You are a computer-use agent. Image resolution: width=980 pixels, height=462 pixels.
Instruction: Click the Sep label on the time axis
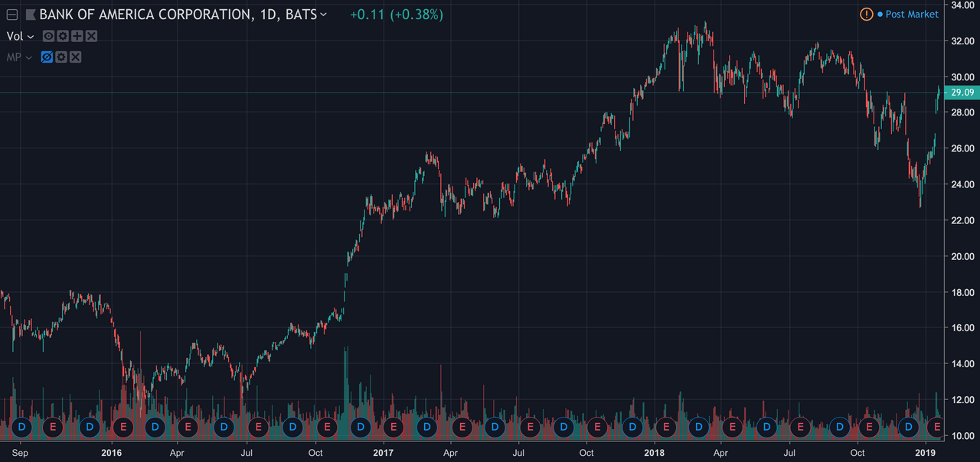(20, 453)
